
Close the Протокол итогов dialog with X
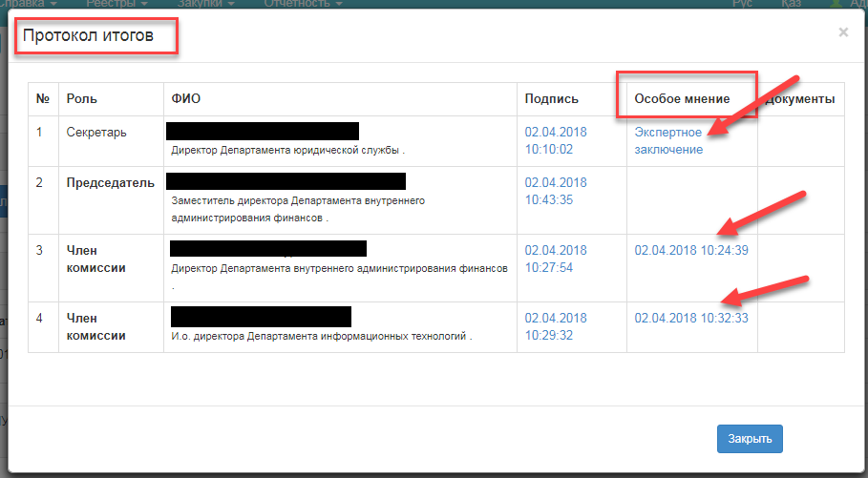click(x=842, y=32)
